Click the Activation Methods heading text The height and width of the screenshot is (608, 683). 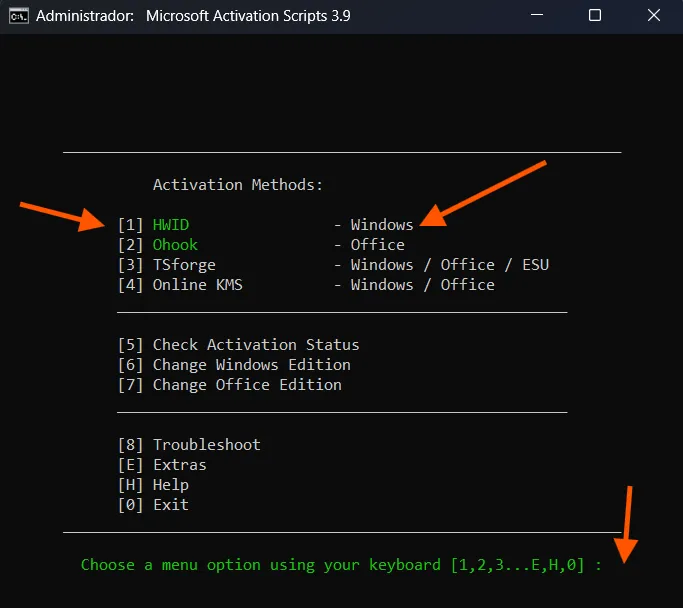point(238,185)
